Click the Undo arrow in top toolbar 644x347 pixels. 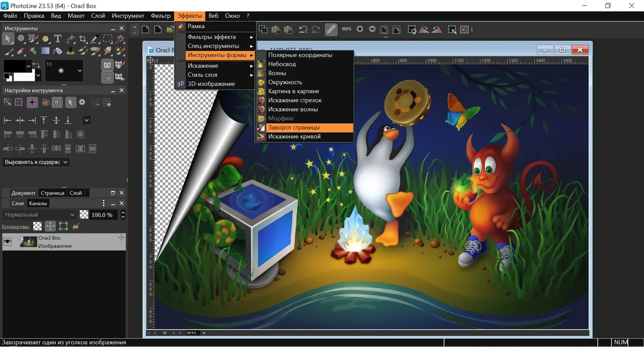point(303,29)
